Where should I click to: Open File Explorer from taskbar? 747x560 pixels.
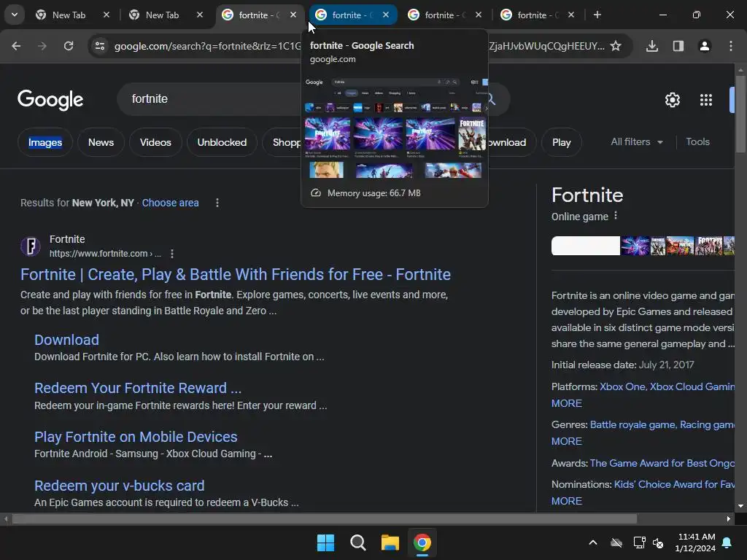pos(390,542)
